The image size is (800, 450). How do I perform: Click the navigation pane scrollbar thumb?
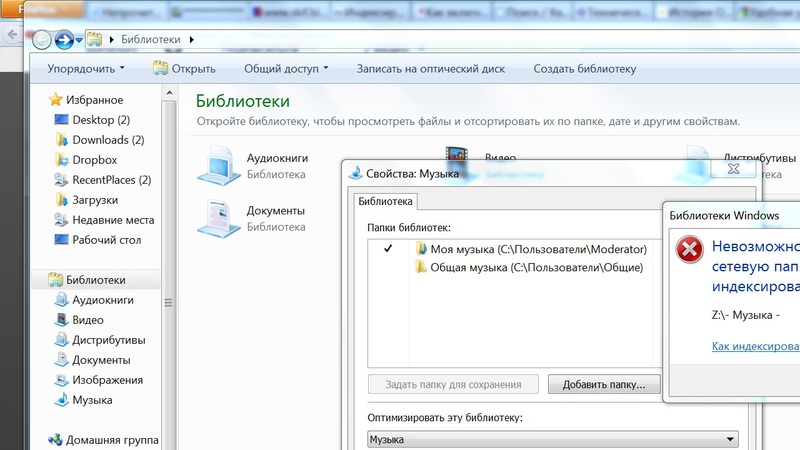169,302
